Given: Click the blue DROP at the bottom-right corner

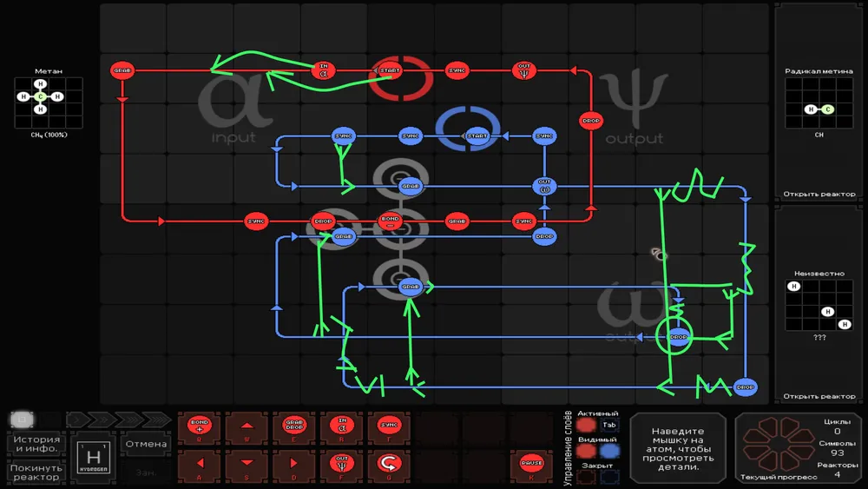Looking at the screenshot, I should 745,387.
